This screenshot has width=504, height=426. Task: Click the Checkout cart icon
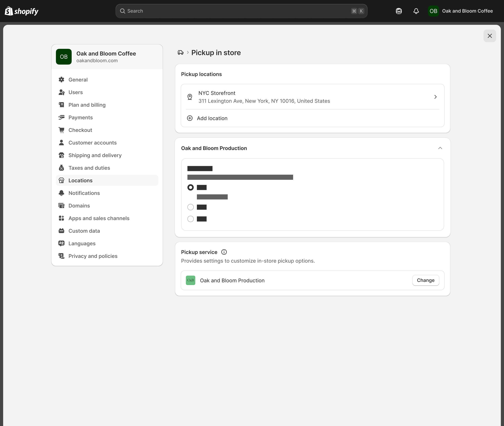pyautogui.click(x=61, y=130)
